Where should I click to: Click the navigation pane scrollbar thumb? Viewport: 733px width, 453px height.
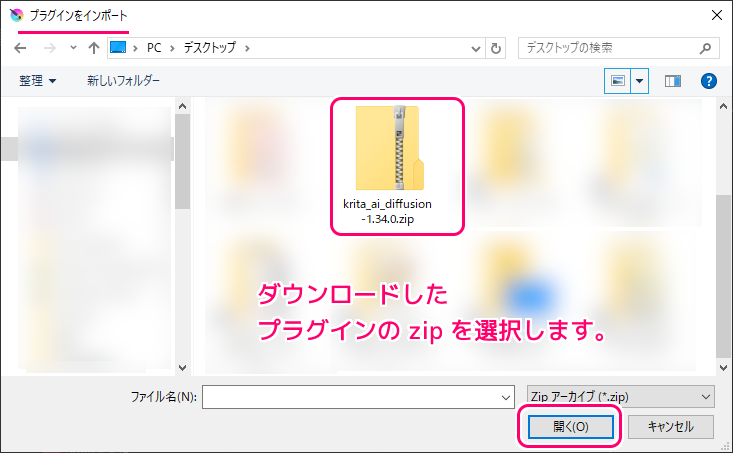[182, 161]
